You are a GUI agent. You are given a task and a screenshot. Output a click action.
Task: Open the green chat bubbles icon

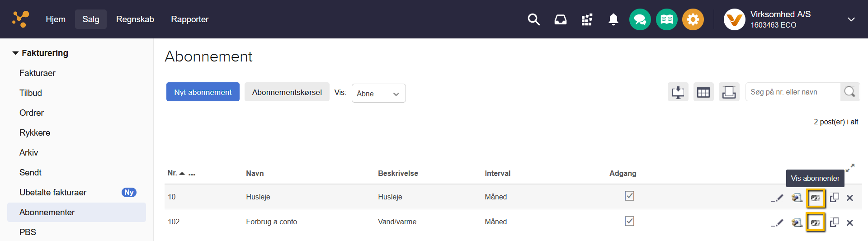(640, 19)
